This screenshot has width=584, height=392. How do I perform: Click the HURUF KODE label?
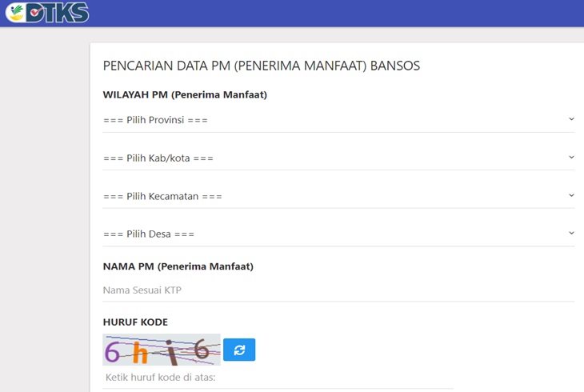pyautogui.click(x=135, y=322)
